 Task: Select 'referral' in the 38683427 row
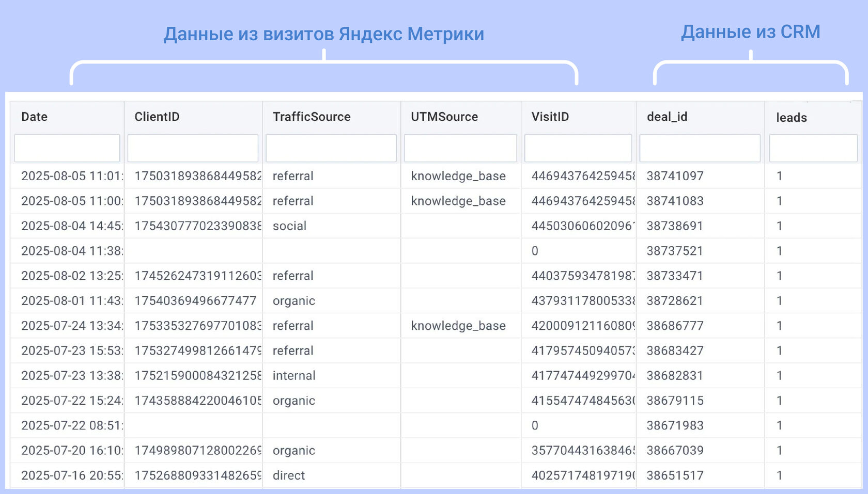pos(293,350)
